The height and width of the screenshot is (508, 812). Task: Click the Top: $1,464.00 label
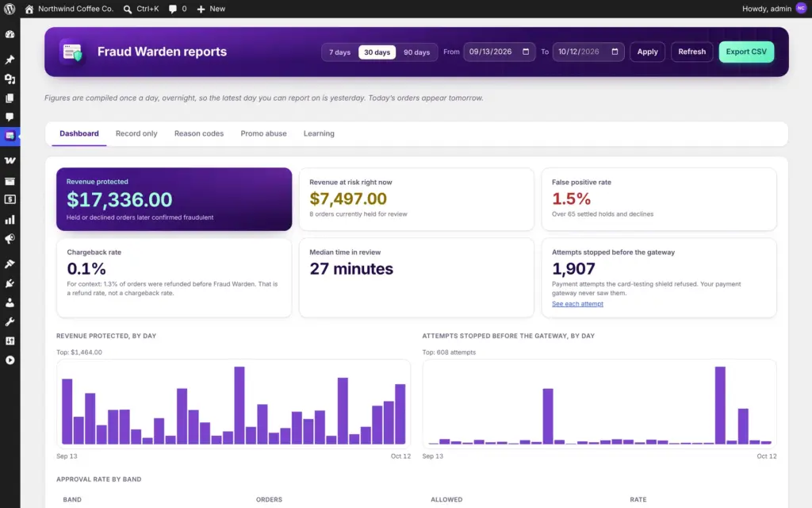[79, 352]
